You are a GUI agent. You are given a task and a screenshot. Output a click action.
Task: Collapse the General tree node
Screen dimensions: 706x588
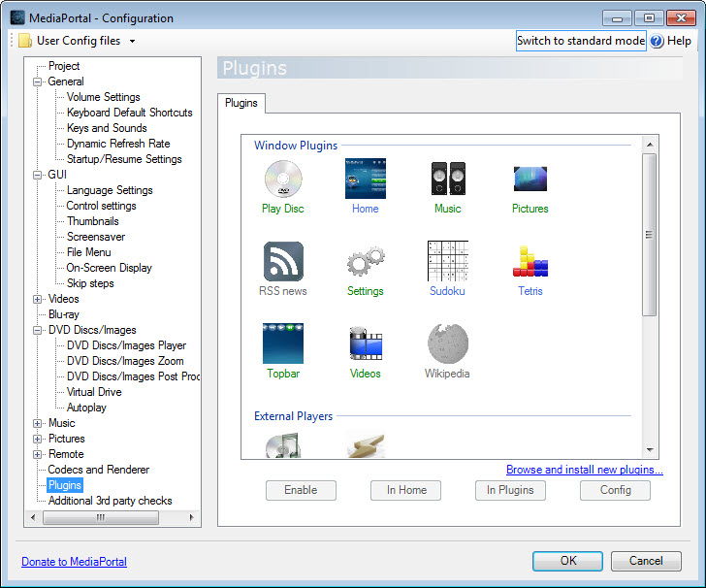pos(38,82)
